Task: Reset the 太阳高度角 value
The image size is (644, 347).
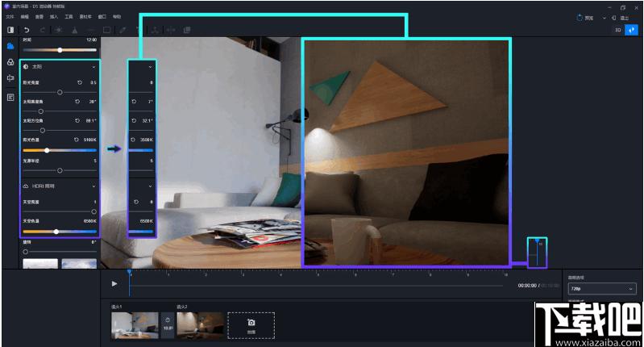Action: point(77,102)
